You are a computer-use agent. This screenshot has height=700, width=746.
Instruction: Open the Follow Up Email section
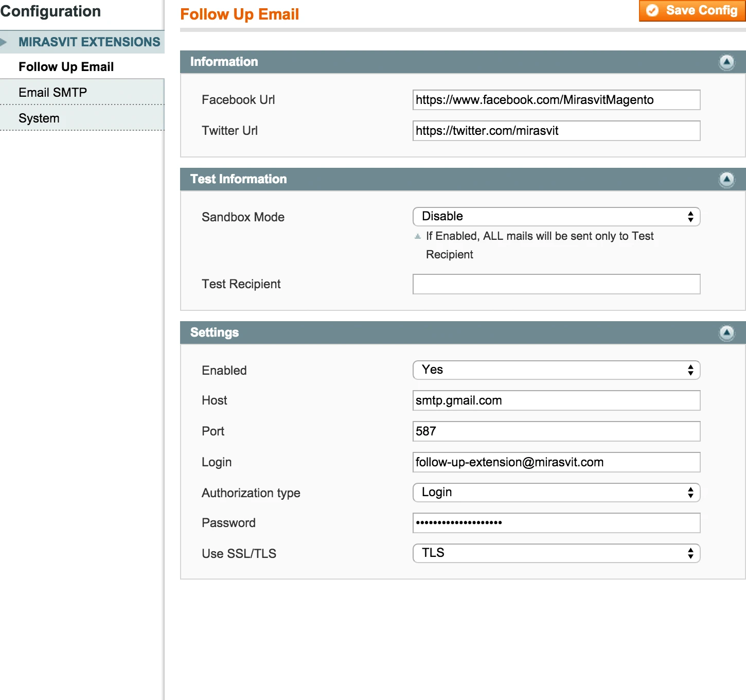[66, 66]
